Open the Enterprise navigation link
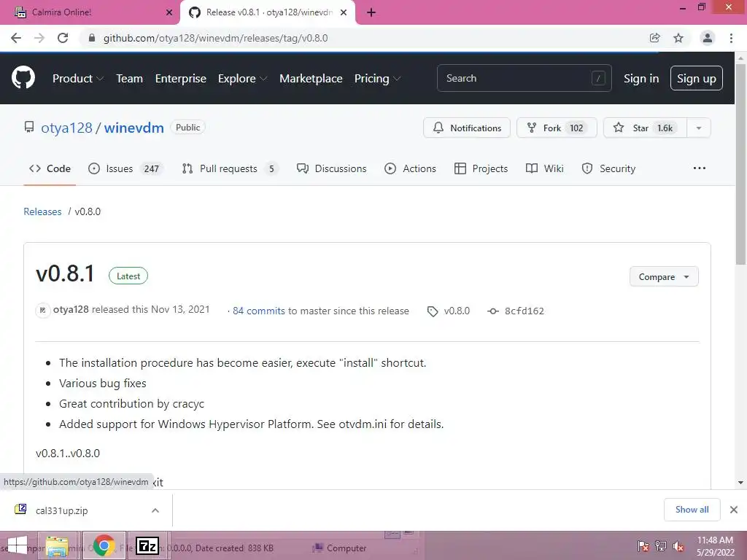This screenshot has width=747, height=560. [x=181, y=79]
